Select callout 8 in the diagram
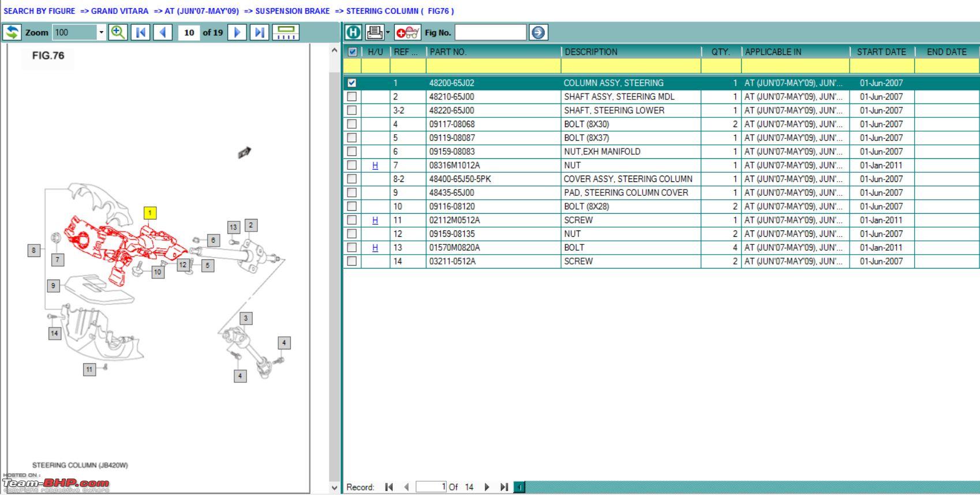The width and height of the screenshot is (980, 495). [x=34, y=250]
